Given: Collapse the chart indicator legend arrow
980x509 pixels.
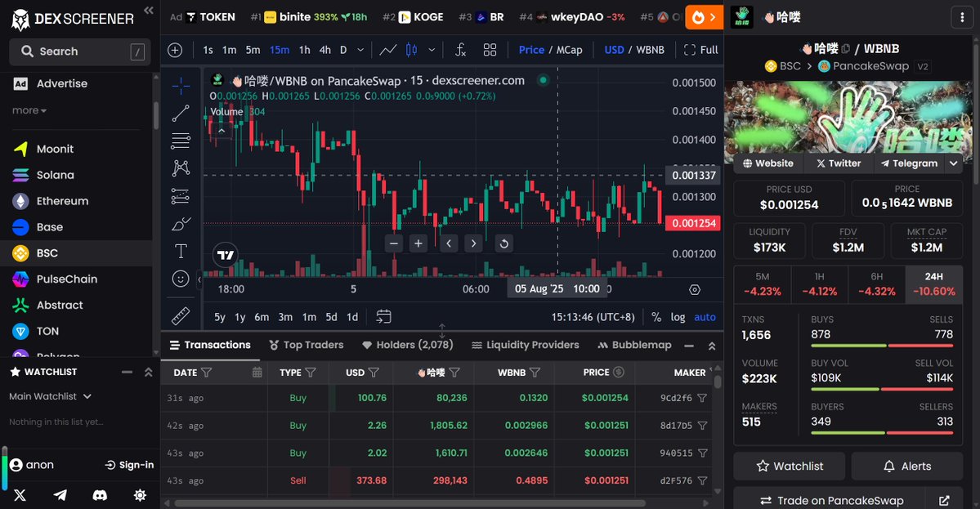Looking at the screenshot, I should (x=222, y=131).
